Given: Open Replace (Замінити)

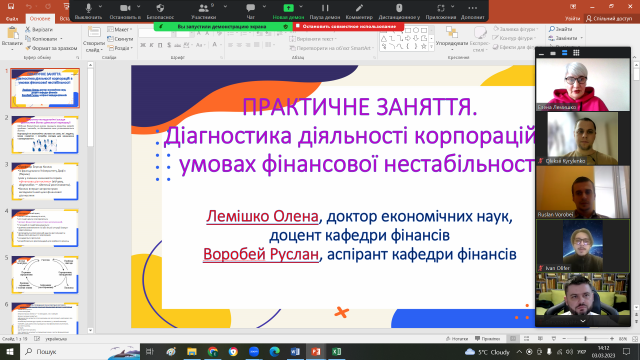Looking at the screenshot, I should pos(565,38).
